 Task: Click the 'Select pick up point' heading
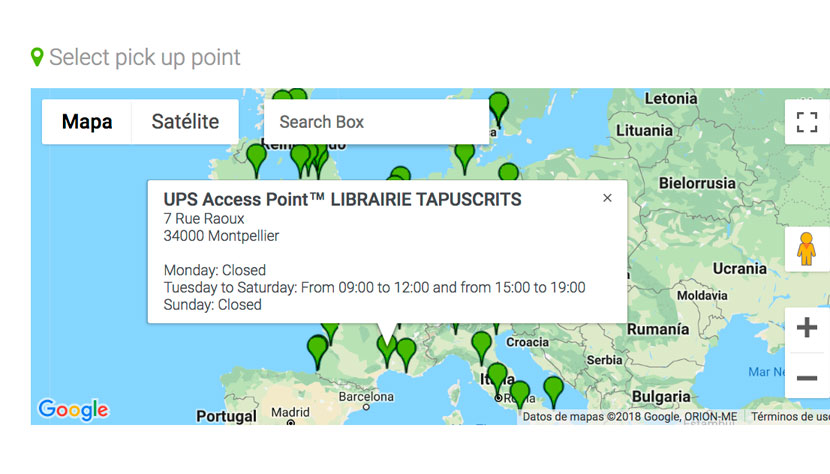point(145,57)
